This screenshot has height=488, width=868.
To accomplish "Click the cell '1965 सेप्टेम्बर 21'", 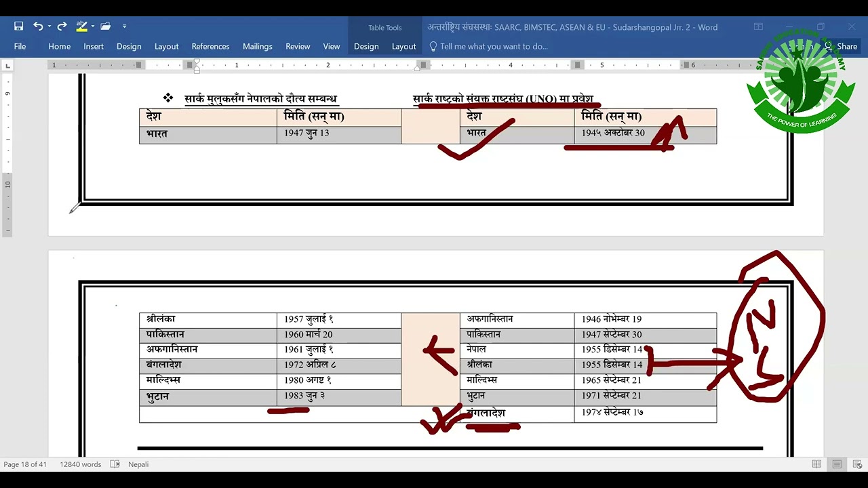I will (645, 380).
